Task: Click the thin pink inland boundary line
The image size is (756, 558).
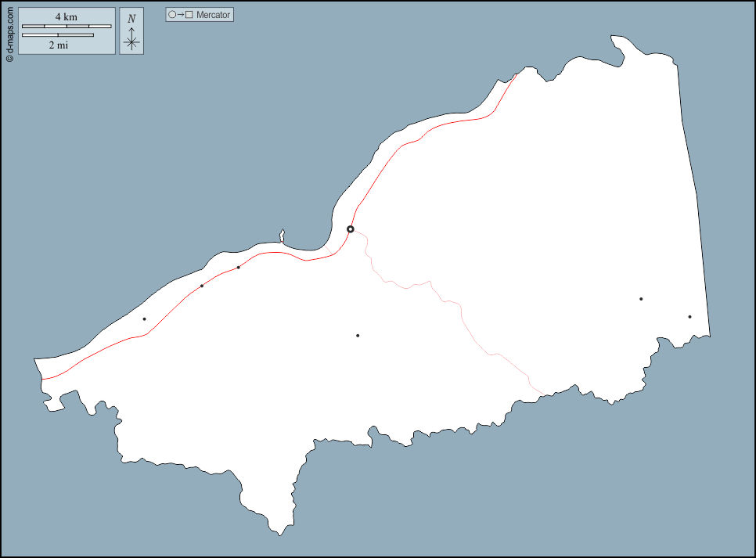Action: [462, 317]
